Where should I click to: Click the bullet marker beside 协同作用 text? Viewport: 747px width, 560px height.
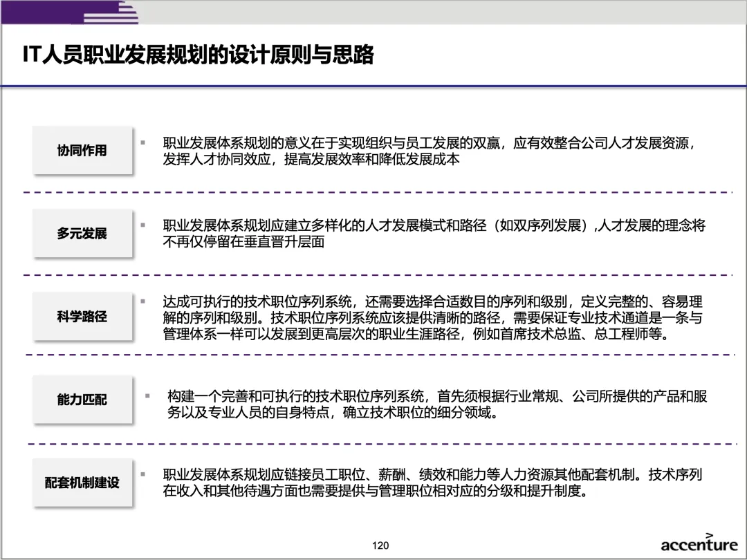click(142, 142)
